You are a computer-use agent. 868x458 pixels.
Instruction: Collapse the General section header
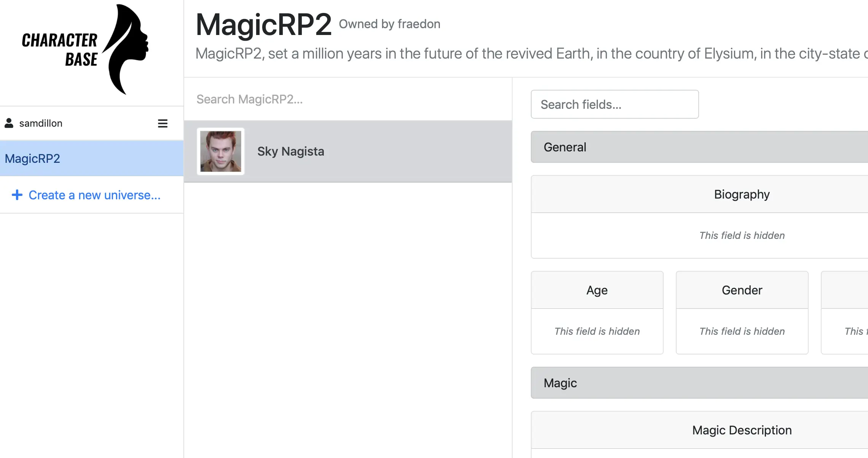click(699, 147)
